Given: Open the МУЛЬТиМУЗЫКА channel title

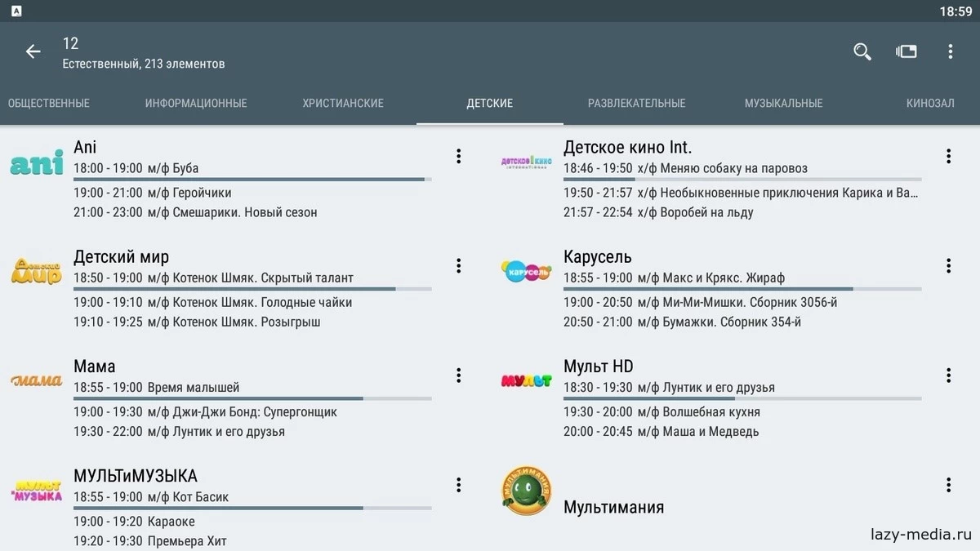Looking at the screenshot, I should pos(136,476).
